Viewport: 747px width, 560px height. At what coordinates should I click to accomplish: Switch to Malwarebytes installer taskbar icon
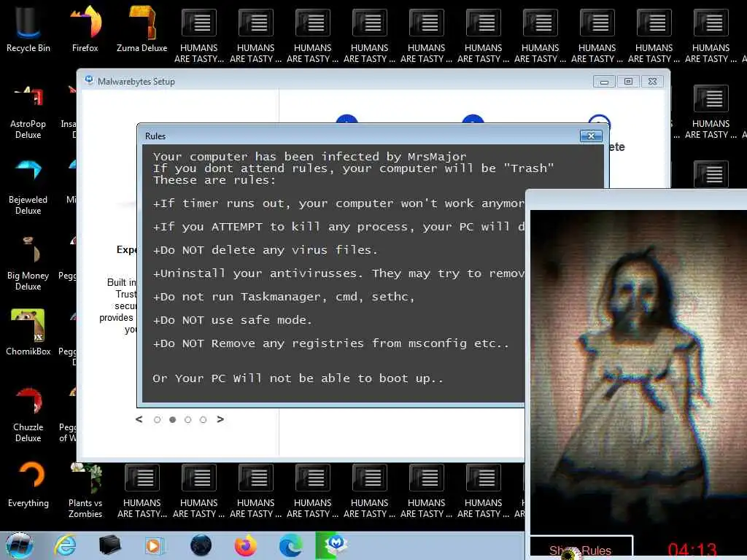click(332, 545)
